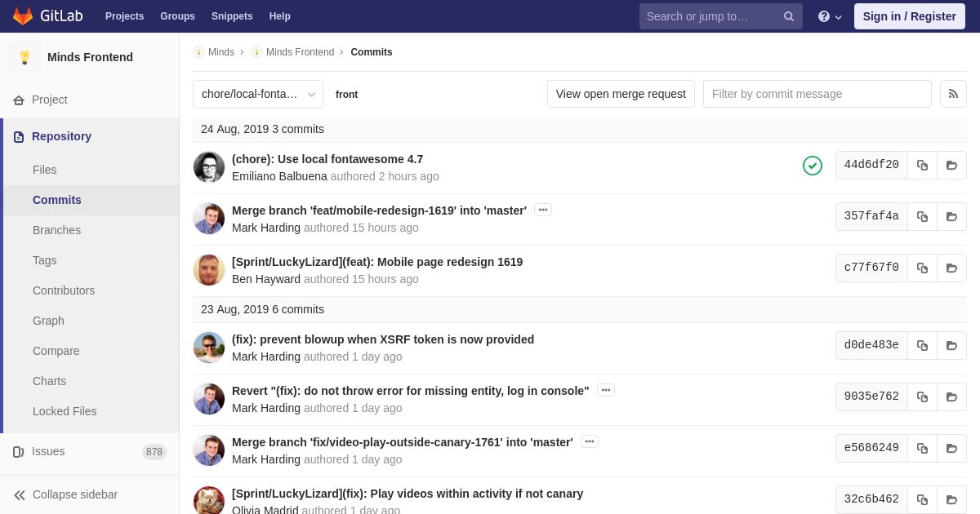
Task: Open Minds Frontend project title in sidebar
Action: click(x=90, y=57)
